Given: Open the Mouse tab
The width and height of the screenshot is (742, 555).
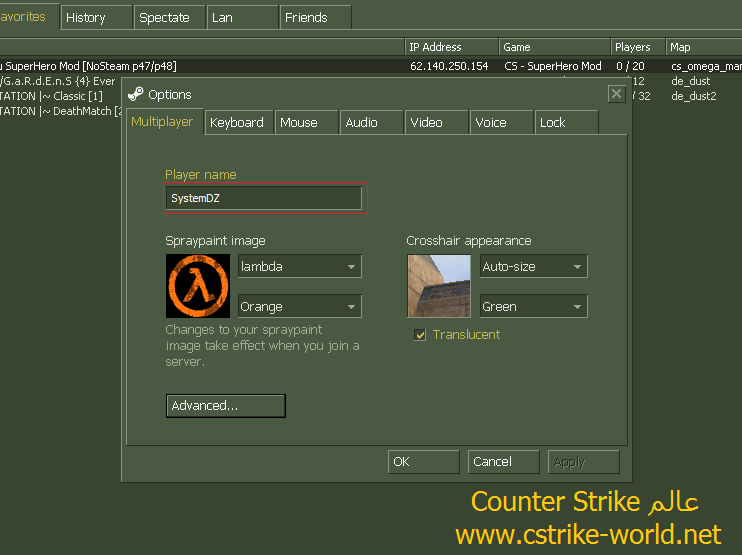Looking at the screenshot, I should pyautogui.click(x=306, y=123).
